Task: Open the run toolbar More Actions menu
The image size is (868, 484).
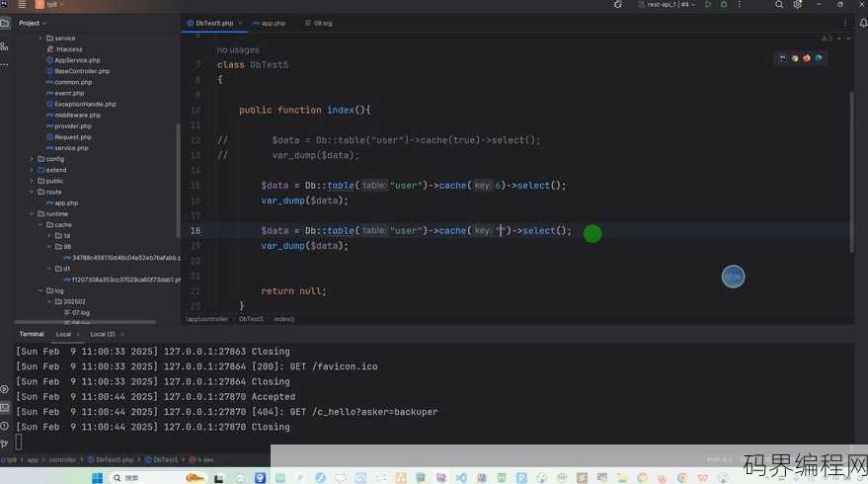Action: click(739, 4)
